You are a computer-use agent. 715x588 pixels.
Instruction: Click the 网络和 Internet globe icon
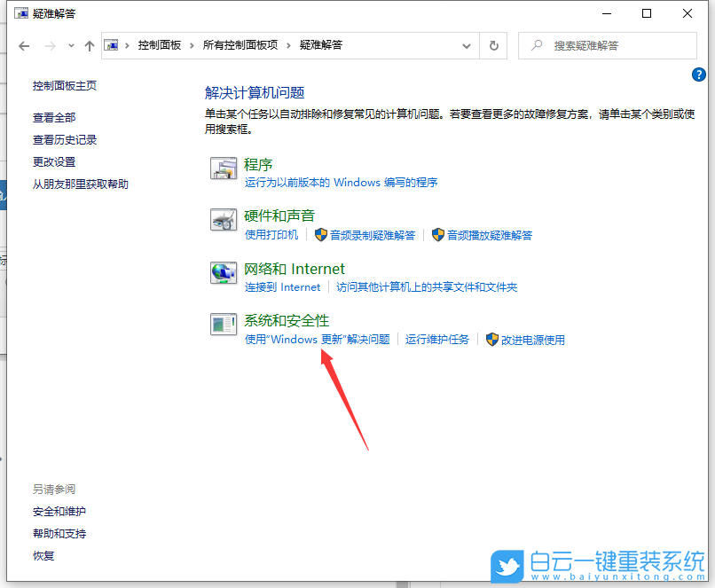click(224, 273)
